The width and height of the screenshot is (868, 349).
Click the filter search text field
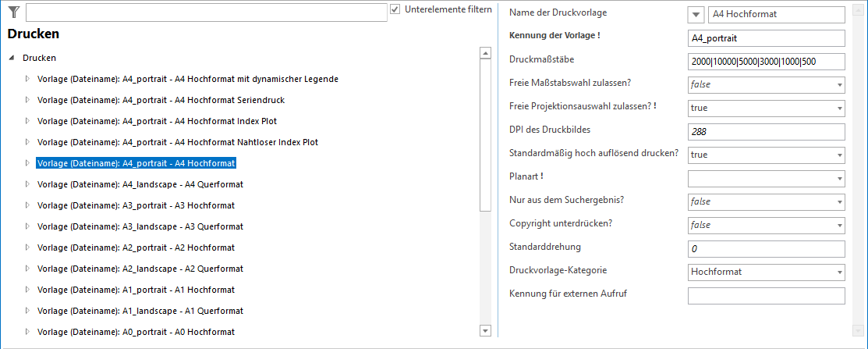tap(206, 12)
